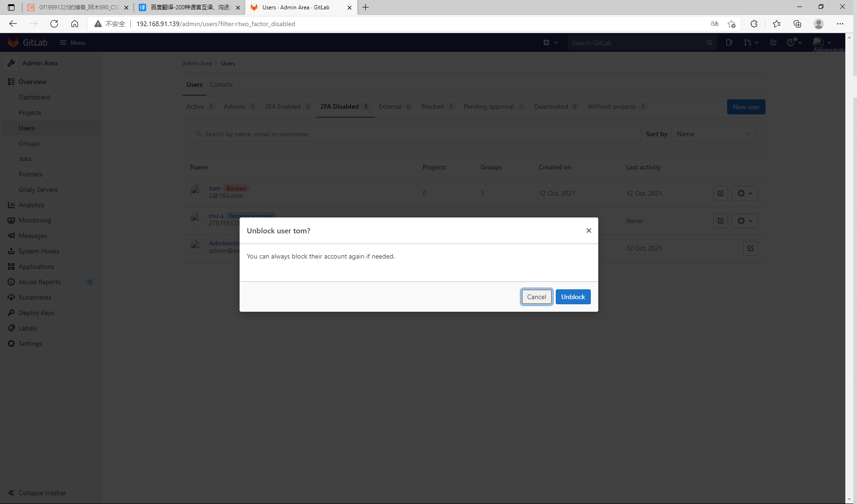The height and width of the screenshot is (504, 857).
Task: Click Admin Area wrench icon
Action: [x=12, y=63]
